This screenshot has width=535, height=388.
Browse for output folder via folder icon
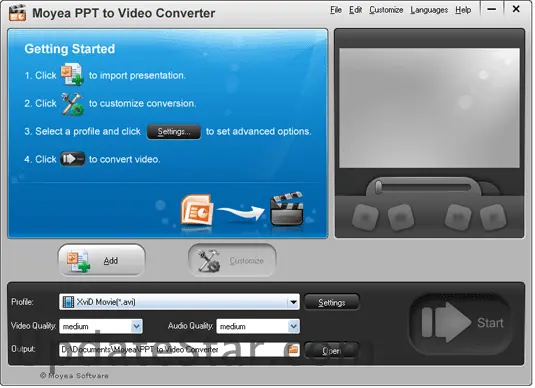click(x=293, y=350)
